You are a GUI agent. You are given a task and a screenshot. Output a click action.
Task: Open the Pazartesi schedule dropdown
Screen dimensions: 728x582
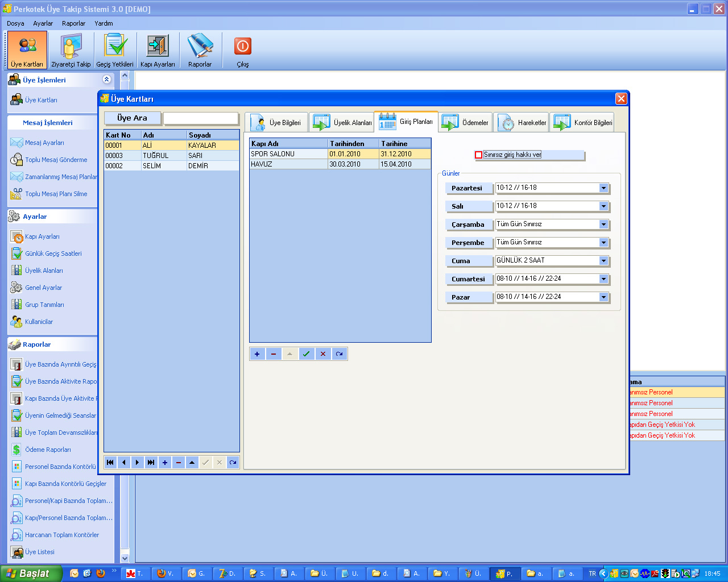coord(603,188)
